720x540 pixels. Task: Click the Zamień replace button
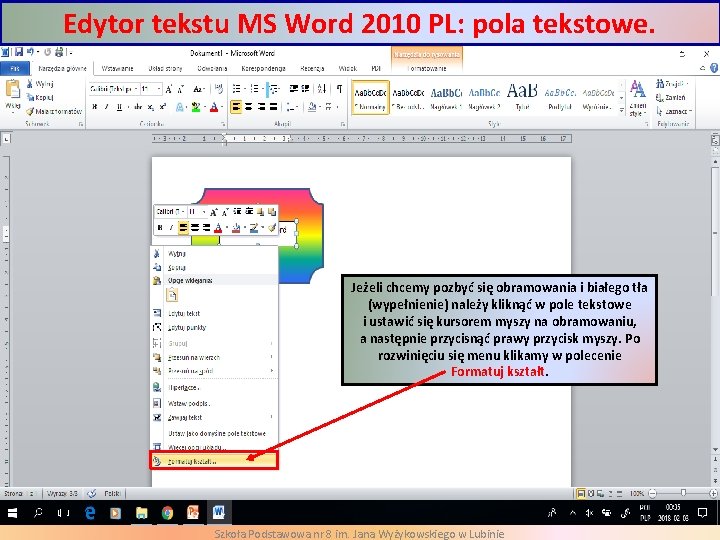[671, 97]
